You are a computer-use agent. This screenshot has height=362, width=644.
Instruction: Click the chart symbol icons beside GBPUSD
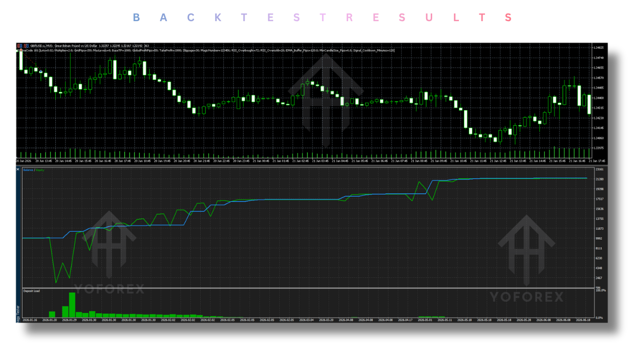[x=22, y=46]
